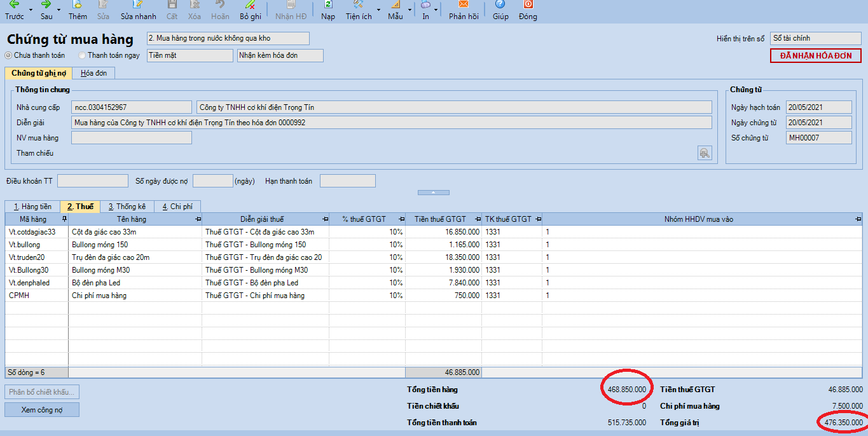Click the Trước back arrow icon
Image resolution: width=868 pixels, height=436 pixels.
[14, 4]
